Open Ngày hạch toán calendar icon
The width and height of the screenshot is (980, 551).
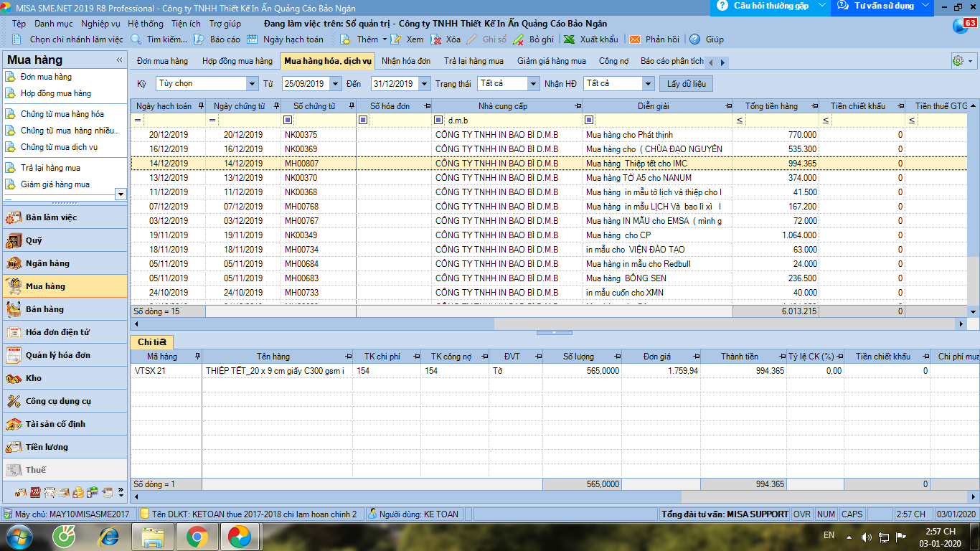point(252,39)
